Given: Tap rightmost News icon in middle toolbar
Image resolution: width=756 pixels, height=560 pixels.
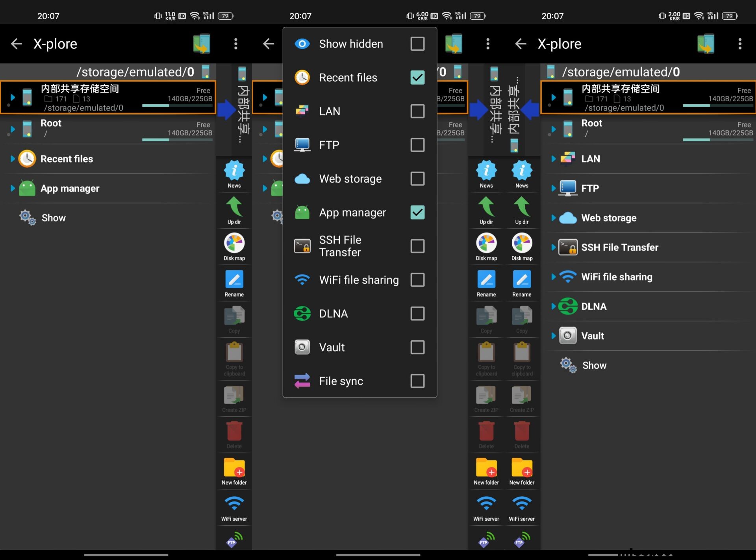Looking at the screenshot, I should click(x=522, y=174).
